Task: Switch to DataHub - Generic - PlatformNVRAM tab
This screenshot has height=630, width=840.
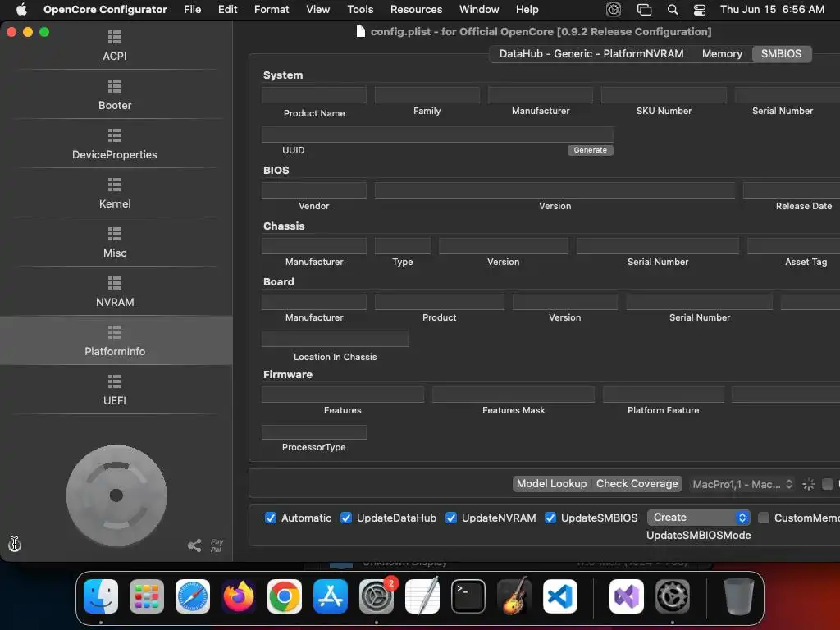Action: pyautogui.click(x=591, y=53)
